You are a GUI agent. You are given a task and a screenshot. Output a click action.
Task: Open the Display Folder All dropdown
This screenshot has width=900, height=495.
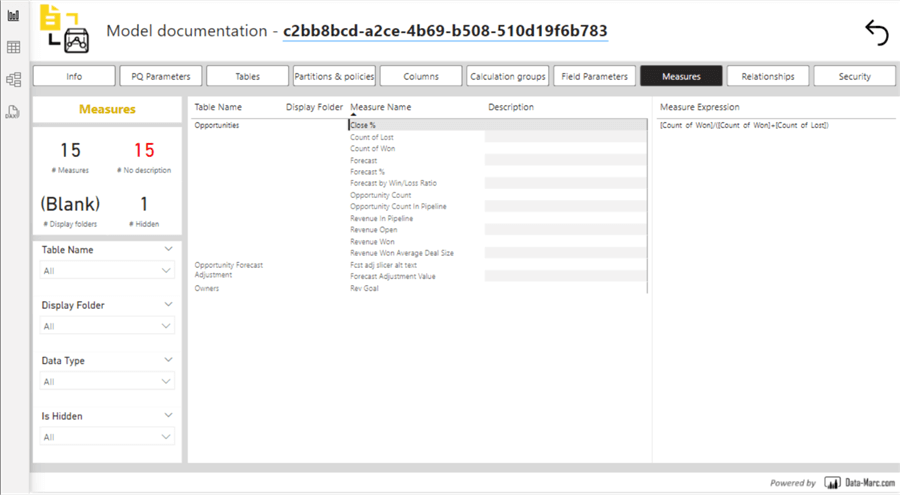pyautogui.click(x=107, y=326)
